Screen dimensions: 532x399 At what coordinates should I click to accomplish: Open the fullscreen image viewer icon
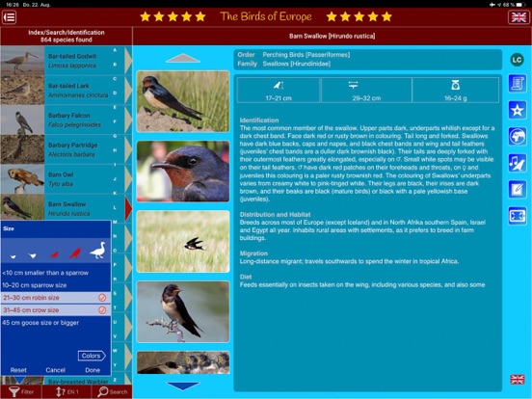518,216
